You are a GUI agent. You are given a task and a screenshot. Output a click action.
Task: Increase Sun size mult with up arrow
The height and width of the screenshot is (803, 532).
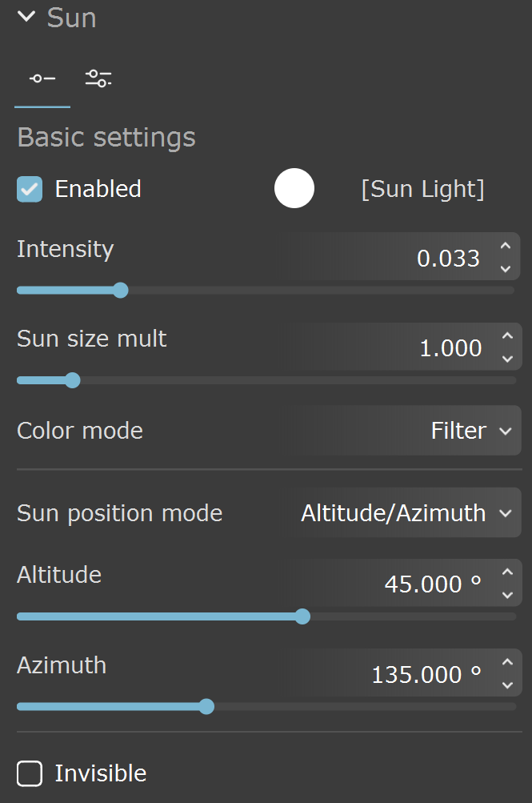(507, 336)
